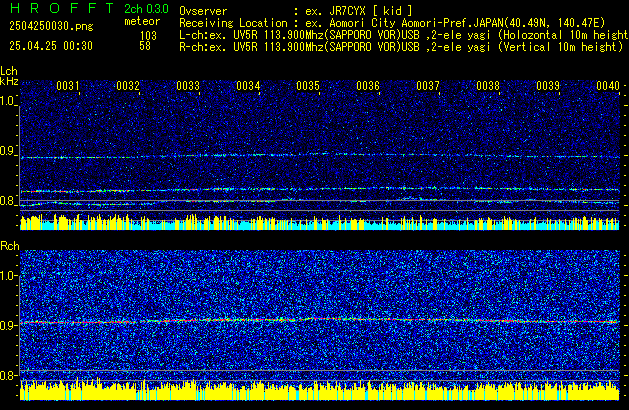Click the 0040 time marker
Screen dimensions: 629x410
click(x=608, y=86)
